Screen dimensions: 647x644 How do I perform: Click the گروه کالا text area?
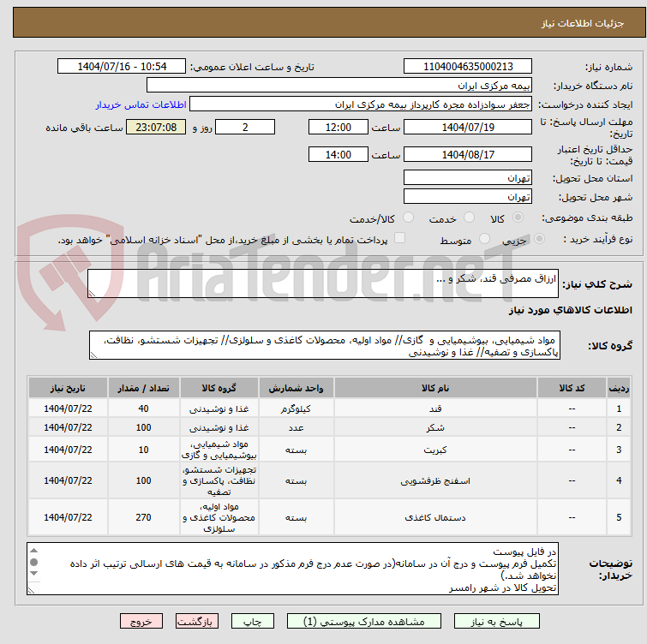click(324, 345)
